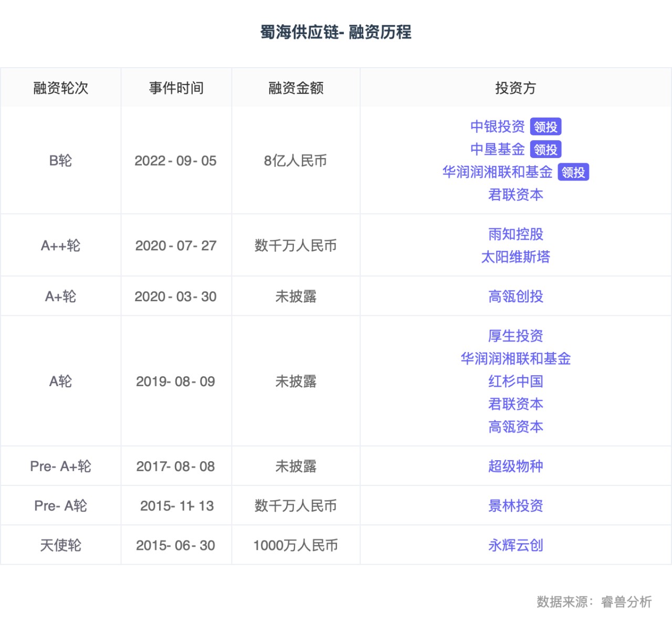Select the date 2022-09-05
Screen dimensions: 672x637
176,161
